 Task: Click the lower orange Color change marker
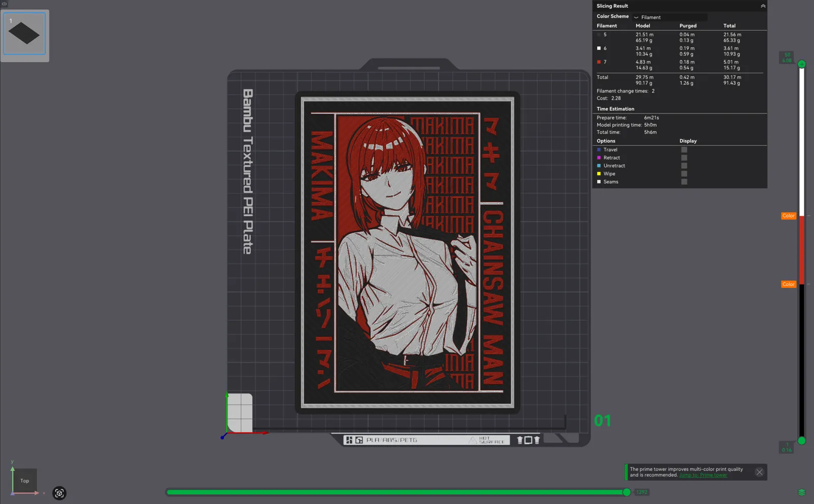(789, 284)
